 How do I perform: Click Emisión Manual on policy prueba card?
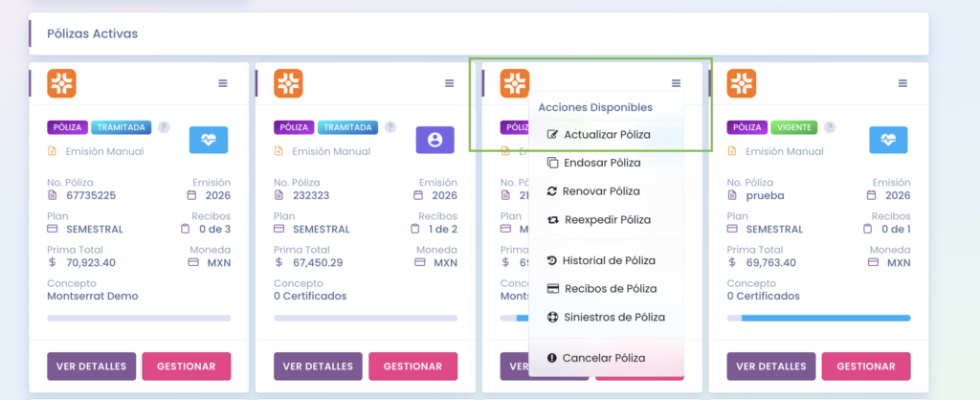(x=785, y=151)
